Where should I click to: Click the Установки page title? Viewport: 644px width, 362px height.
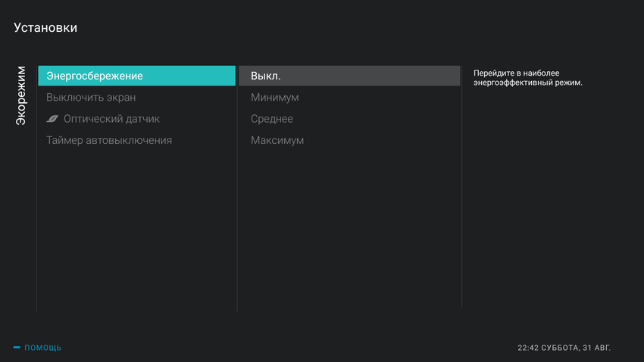[45, 28]
